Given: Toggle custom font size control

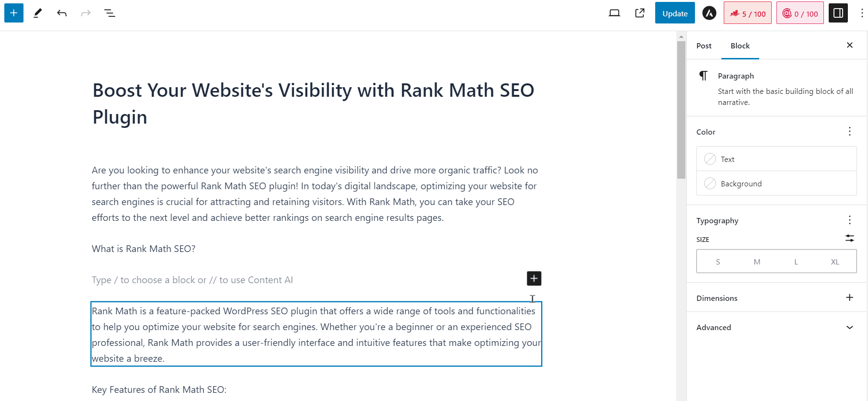Looking at the screenshot, I should point(850,238).
